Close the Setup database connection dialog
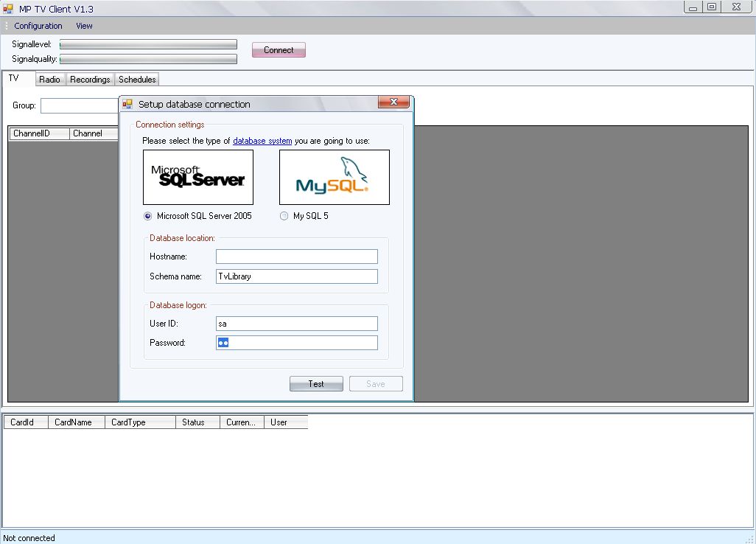 (x=393, y=102)
